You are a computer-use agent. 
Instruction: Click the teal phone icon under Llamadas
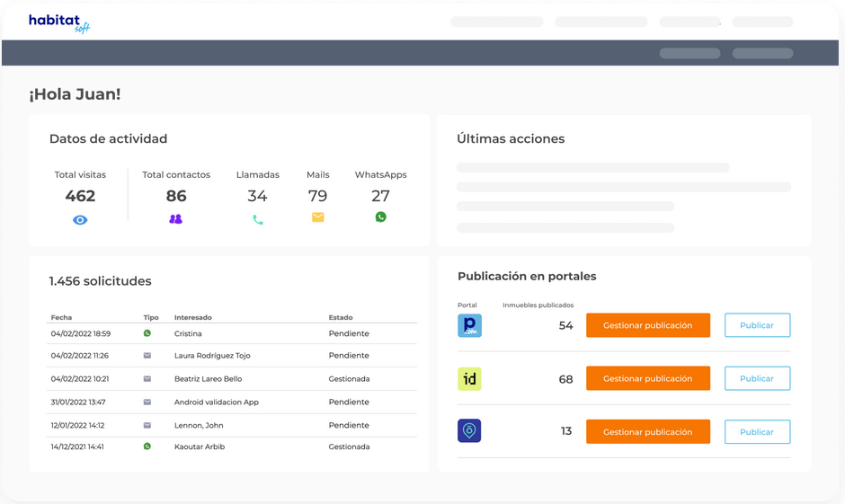tap(258, 220)
